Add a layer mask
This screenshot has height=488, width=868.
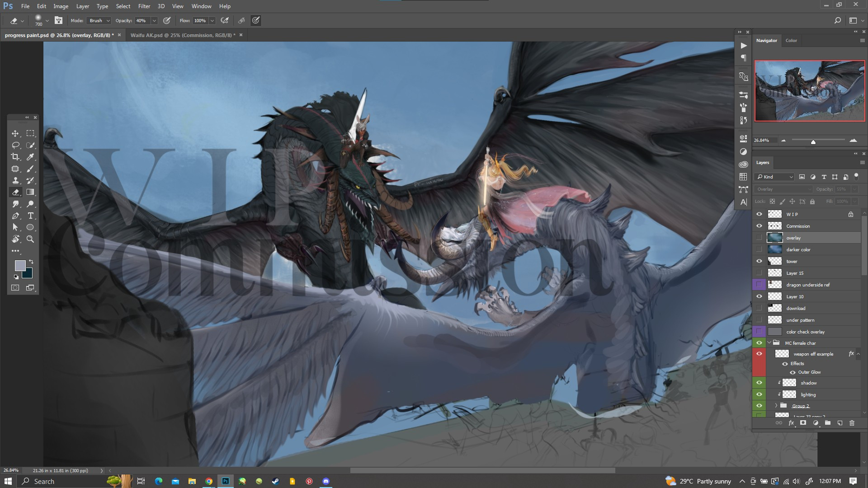803,423
